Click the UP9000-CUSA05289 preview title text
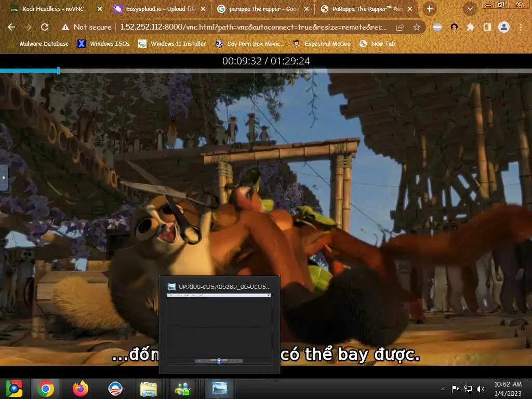Screen dimensions: 532x399 pos(224,287)
